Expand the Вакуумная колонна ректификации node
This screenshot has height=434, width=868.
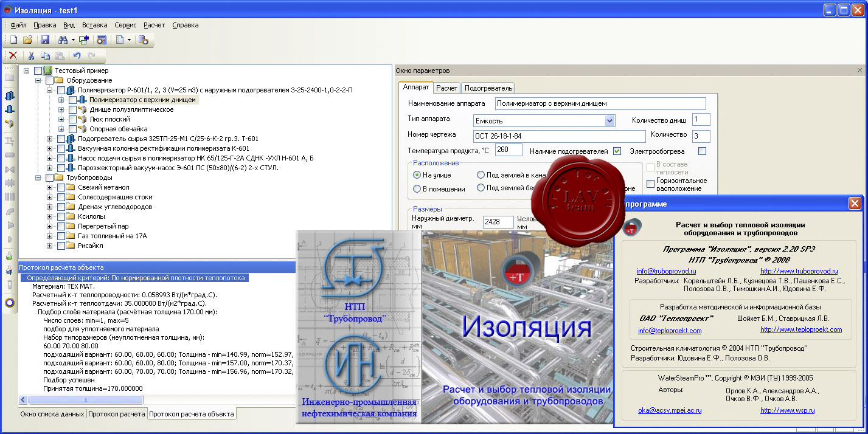pyautogui.click(x=50, y=148)
